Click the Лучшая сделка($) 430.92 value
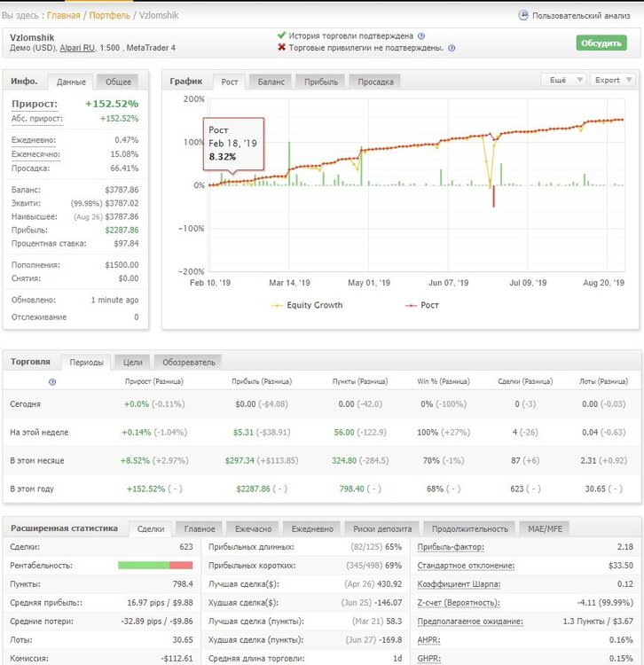Image resolution: width=644 pixels, height=665 pixels. [389, 584]
